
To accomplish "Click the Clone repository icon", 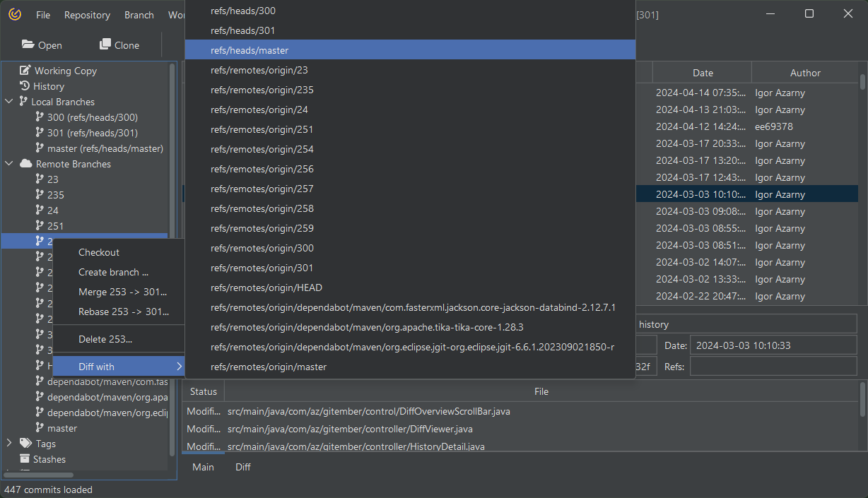I will pos(105,45).
